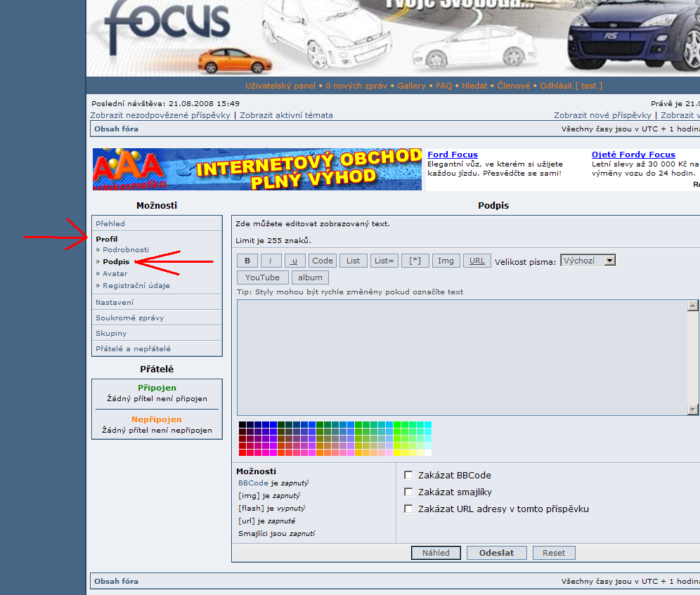Screen dimensions: 700x595
Task: Open the Uživatelský panel link
Action: pyautogui.click(x=280, y=86)
